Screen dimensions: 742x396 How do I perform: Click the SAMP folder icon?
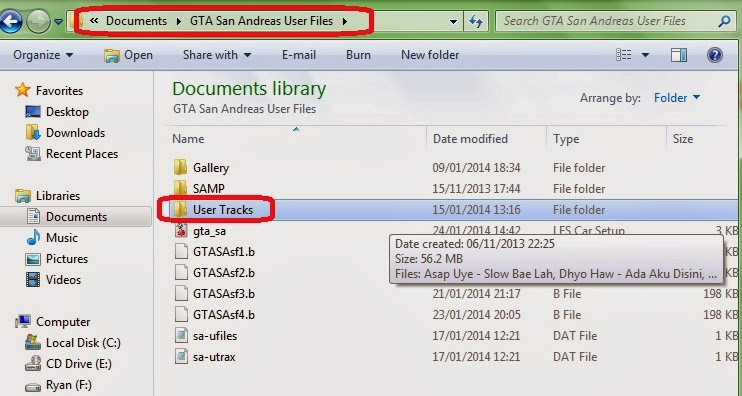coord(180,188)
